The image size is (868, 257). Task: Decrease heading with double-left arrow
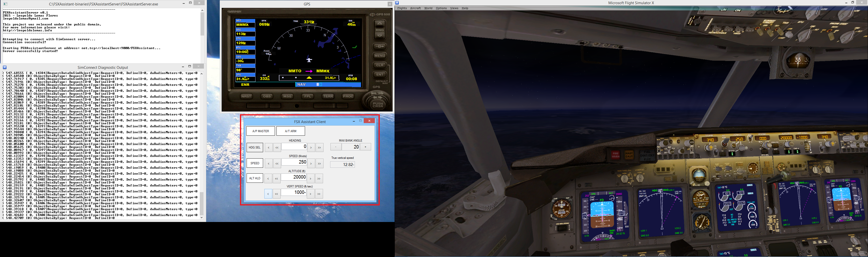pyautogui.click(x=277, y=147)
